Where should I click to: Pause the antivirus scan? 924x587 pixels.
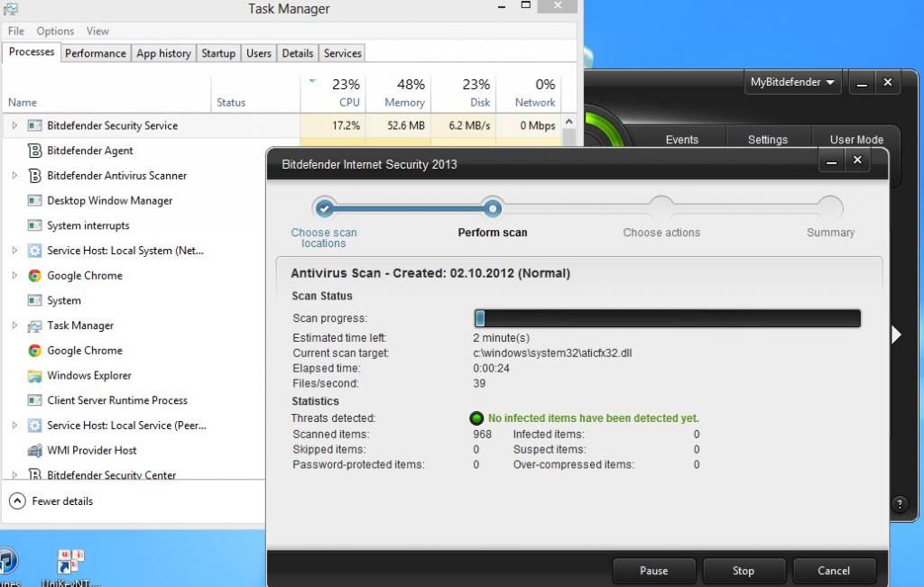(x=653, y=571)
